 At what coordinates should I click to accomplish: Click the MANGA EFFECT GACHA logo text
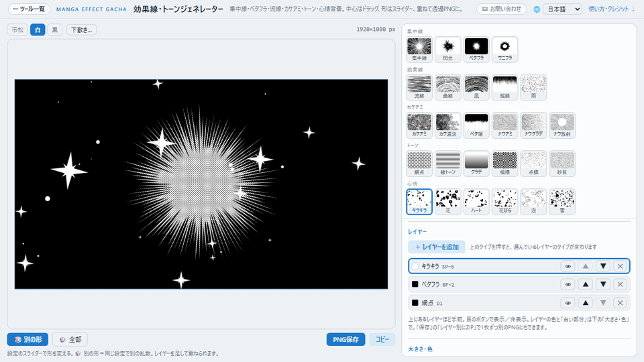point(92,9)
